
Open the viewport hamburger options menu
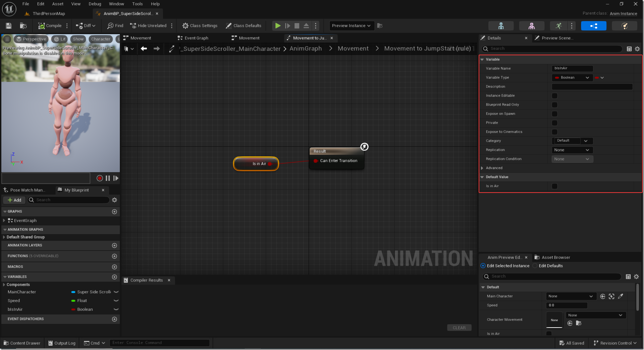(x=7, y=39)
